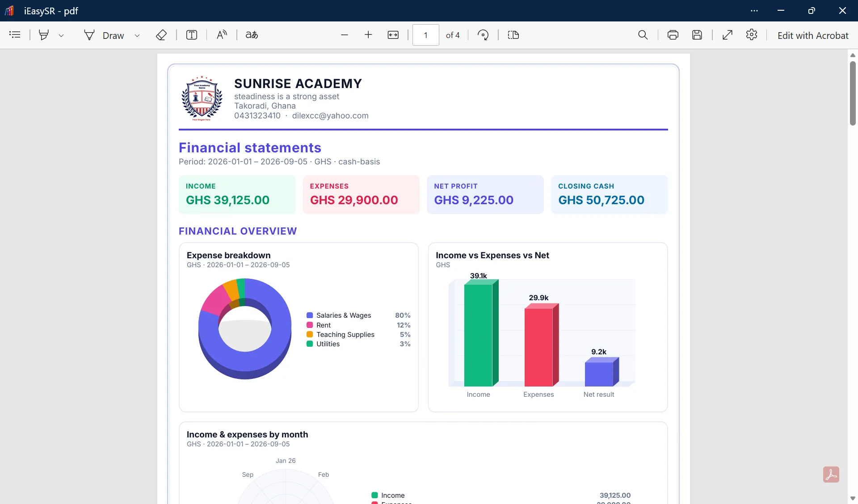This screenshot has width=858, height=504.
Task: Save the PDF file
Action: pyautogui.click(x=697, y=35)
